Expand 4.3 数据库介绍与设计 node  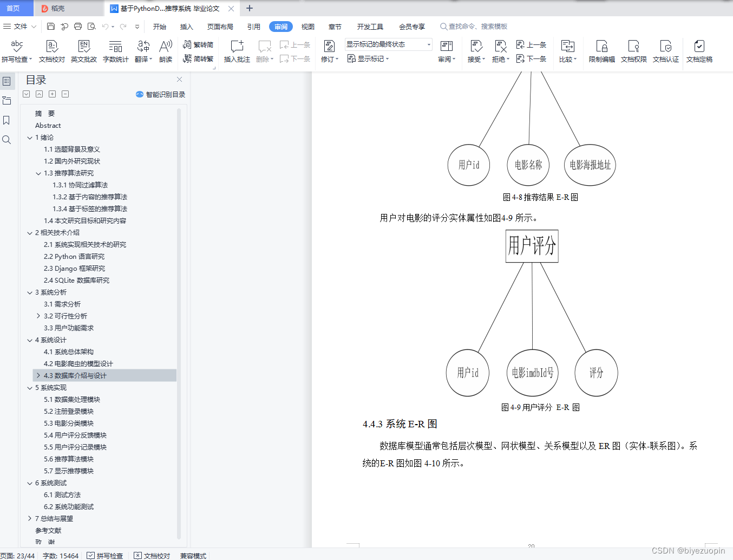coord(38,376)
